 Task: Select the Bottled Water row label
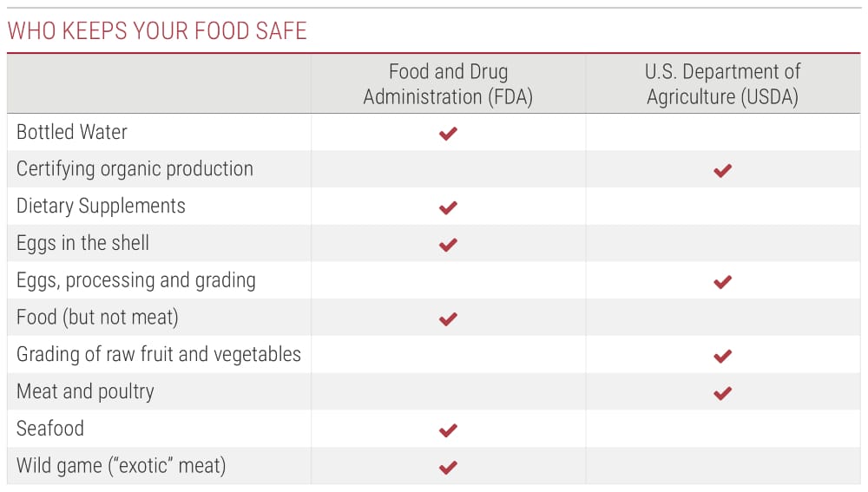(72, 132)
